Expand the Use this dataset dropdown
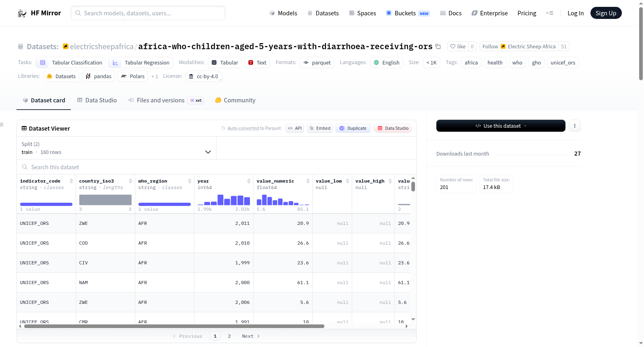644x347 pixels. pos(501,126)
